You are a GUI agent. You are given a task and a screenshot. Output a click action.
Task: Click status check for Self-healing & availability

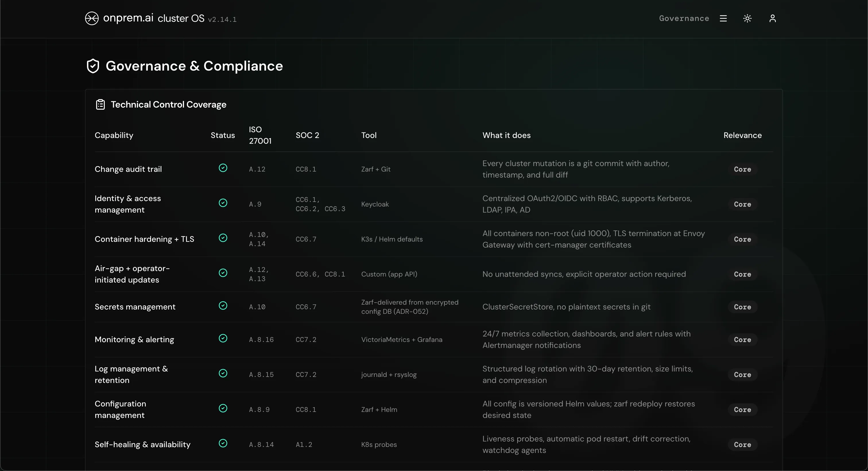(x=223, y=443)
